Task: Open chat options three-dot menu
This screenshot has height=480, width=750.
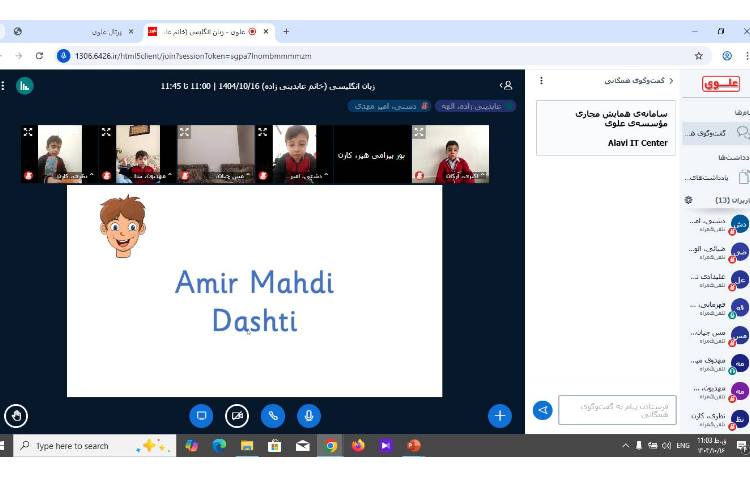Action: pyautogui.click(x=541, y=80)
